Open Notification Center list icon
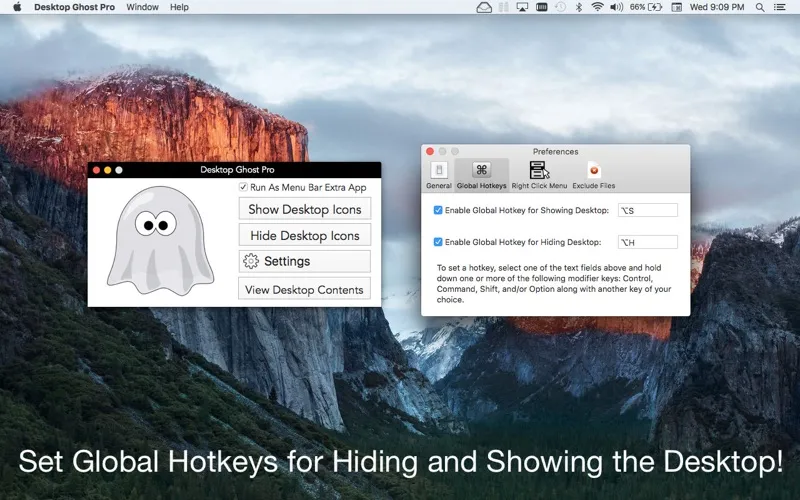This screenshot has height=500, width=800. tap(780, 7)
